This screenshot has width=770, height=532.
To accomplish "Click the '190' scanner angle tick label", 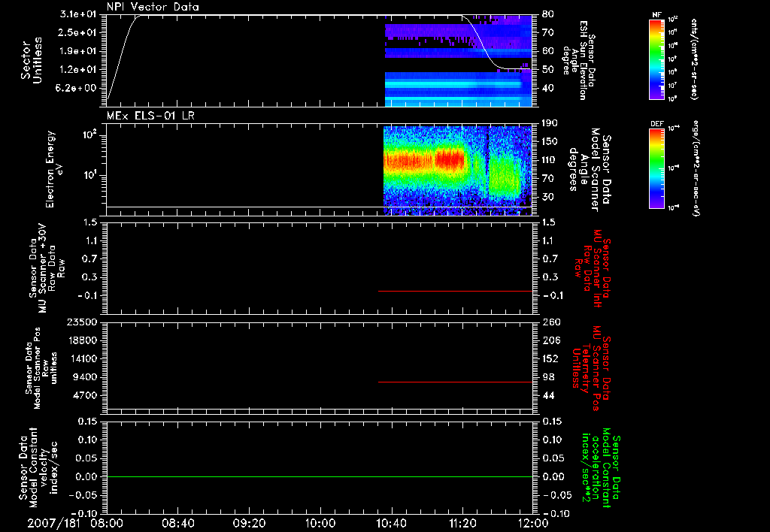I will (550, 122).
